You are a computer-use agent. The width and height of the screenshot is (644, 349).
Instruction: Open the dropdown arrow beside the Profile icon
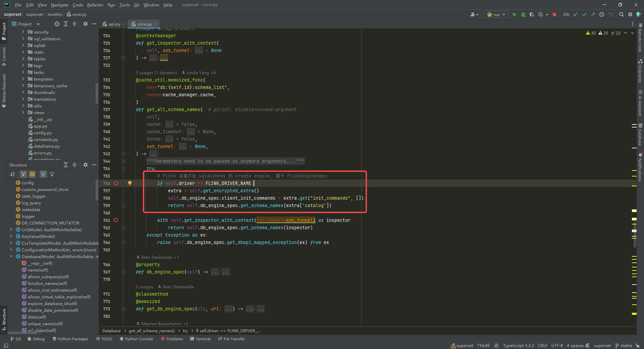click(x=547, y=14)
